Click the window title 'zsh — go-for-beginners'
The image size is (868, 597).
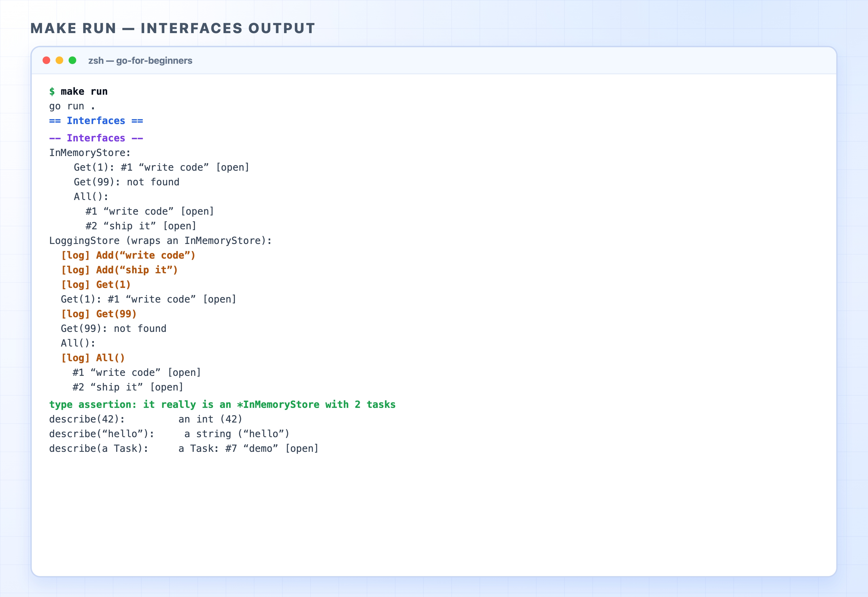tap(140, 61)
